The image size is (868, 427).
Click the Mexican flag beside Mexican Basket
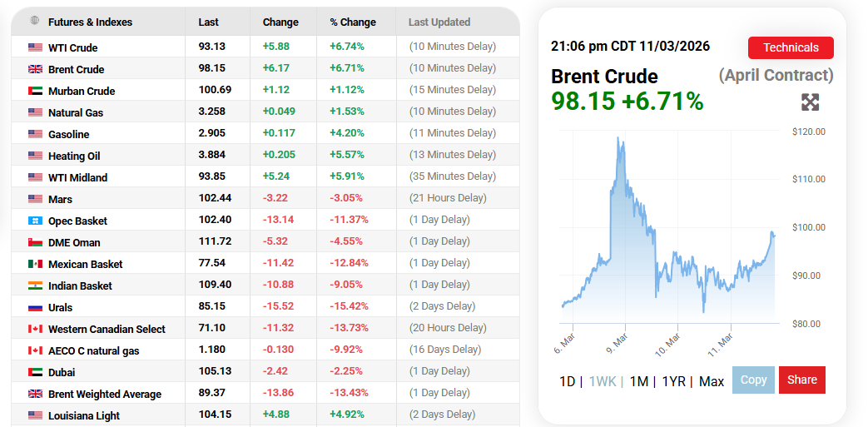tap(35, 264)
